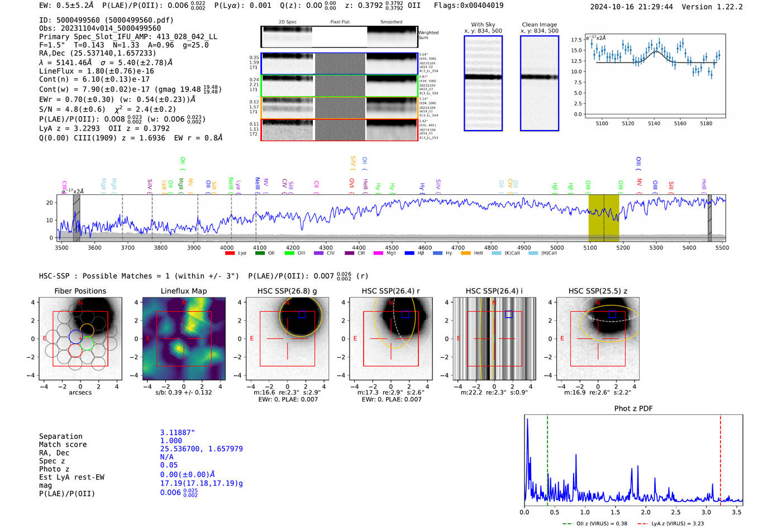Click the 'LyA z (VIRUS) = 3.23' legend entry

coord(670,524)
